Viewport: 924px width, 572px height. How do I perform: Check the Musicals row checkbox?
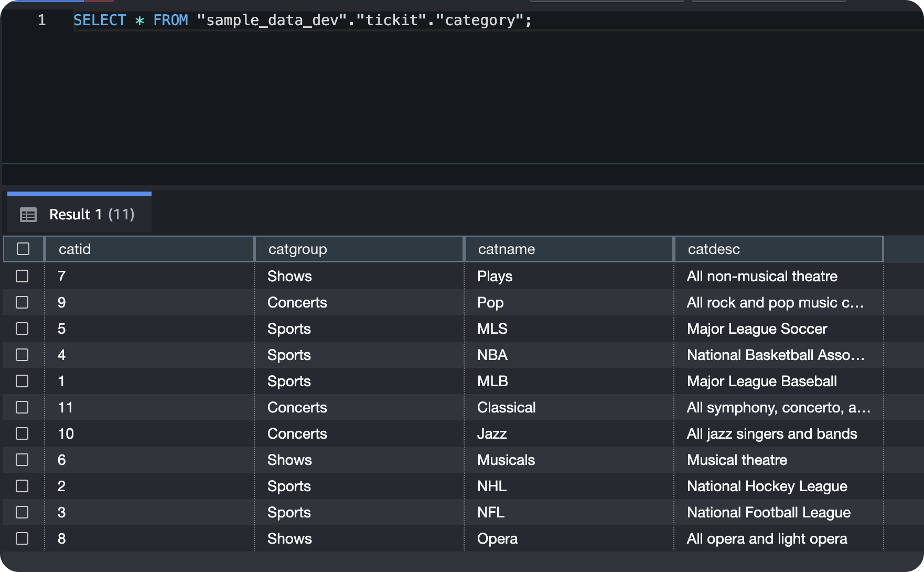[x=22, y=460]
